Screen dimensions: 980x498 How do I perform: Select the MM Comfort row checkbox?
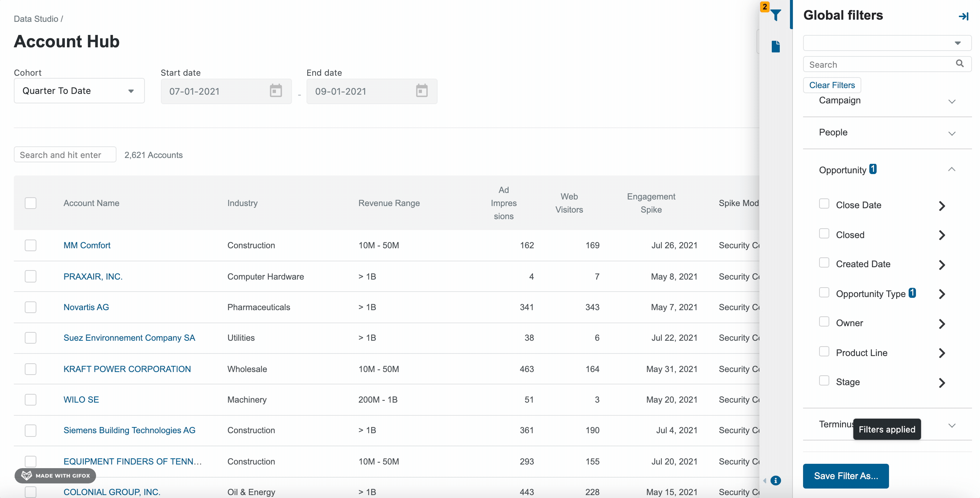click(x=31, y=245)
